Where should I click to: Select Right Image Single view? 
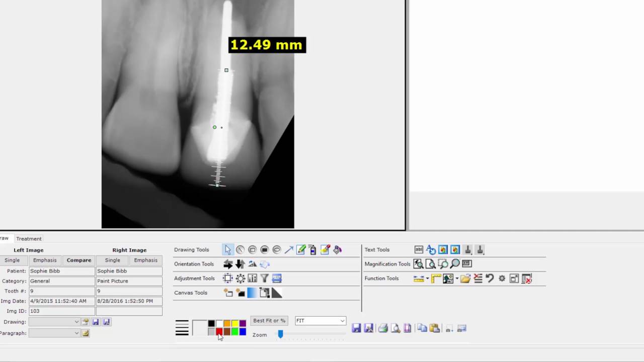click(x=113, y=260)
